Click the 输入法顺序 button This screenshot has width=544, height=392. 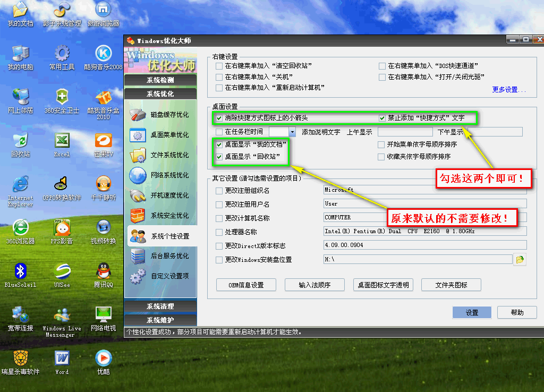[x=314, y=285]
